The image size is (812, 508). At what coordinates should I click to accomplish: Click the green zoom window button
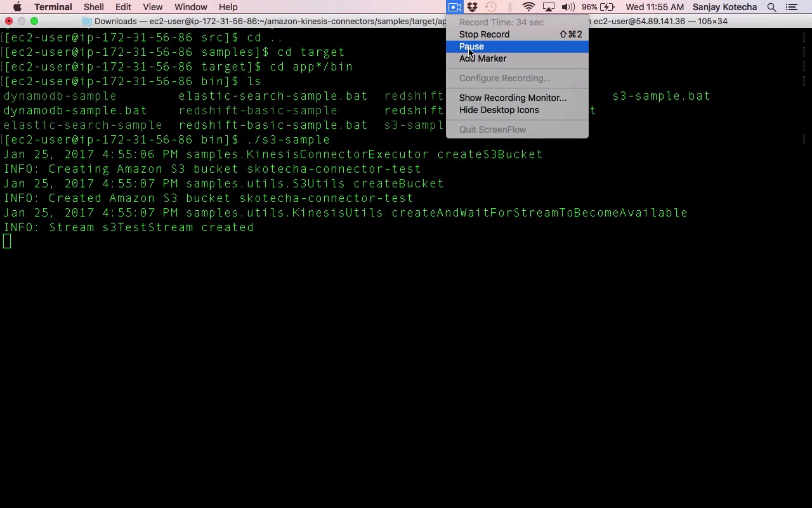click(x=34, y=21)
